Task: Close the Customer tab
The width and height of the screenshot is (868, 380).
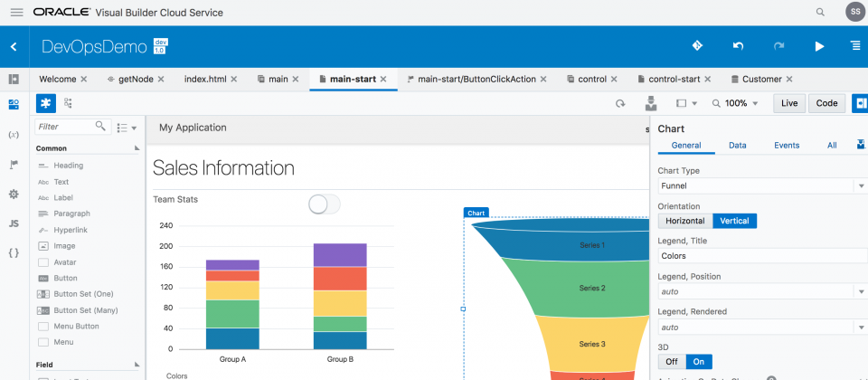Action: 788,80
